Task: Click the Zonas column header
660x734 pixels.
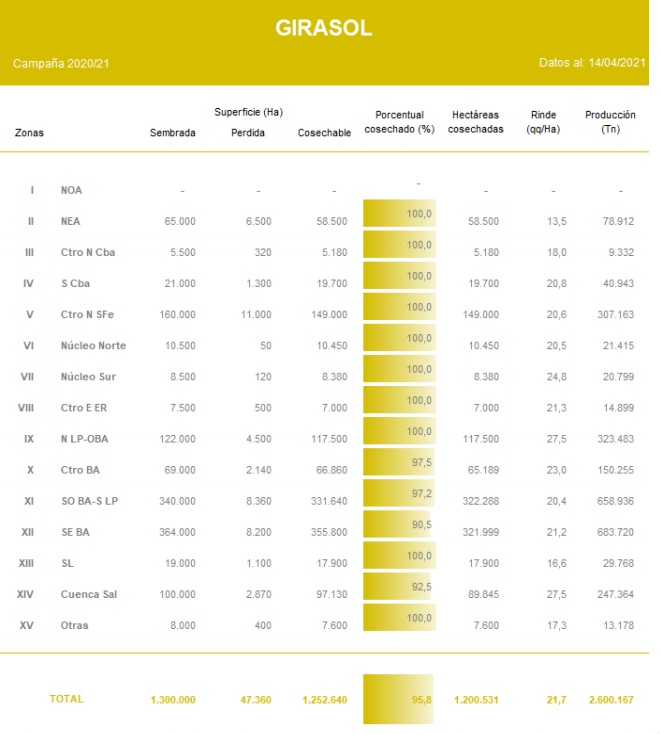Action: [29, 133]
